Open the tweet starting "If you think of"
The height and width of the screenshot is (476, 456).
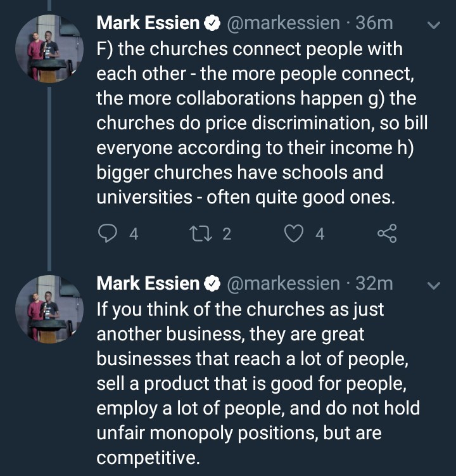point(253,382)
